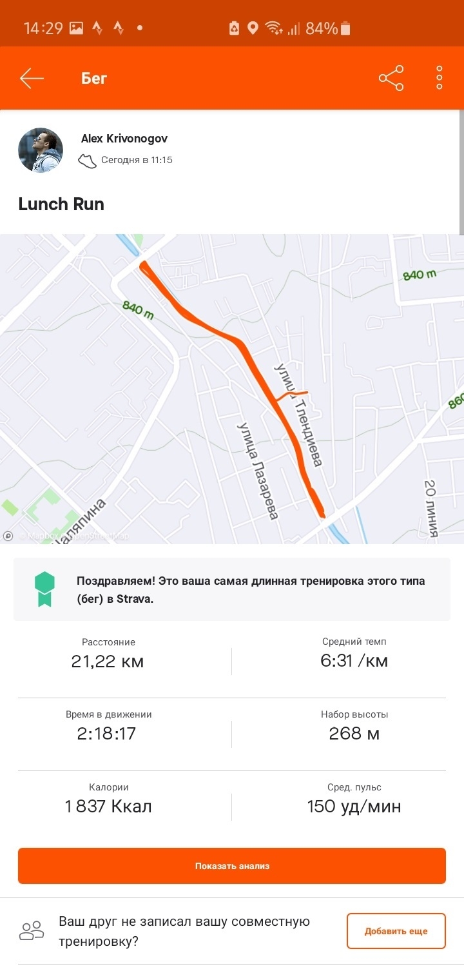Viewport: 464px width, 980px height.
Task: Tap the longest run congratulation banner
Action: point(250,590)
